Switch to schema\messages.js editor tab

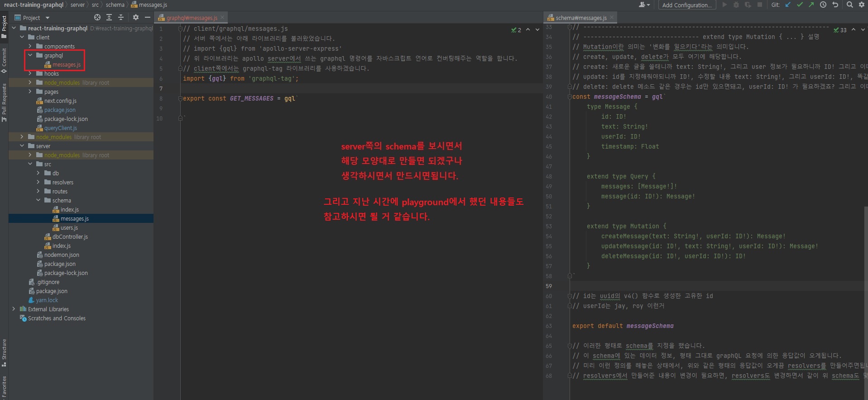(580, 18)
